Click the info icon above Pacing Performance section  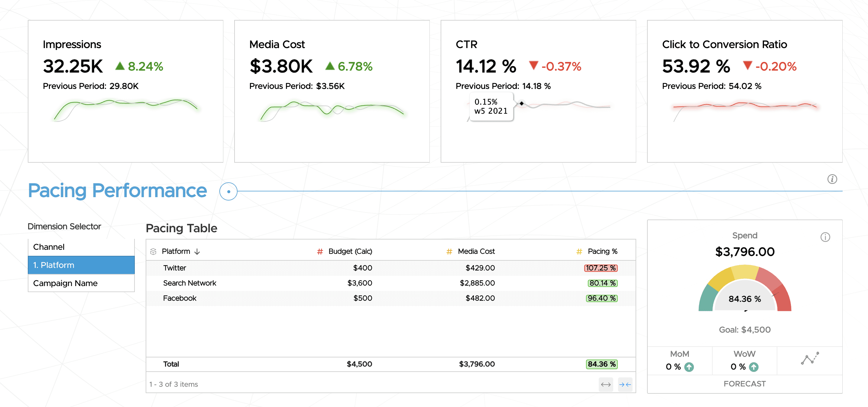[x=832, y=179]
